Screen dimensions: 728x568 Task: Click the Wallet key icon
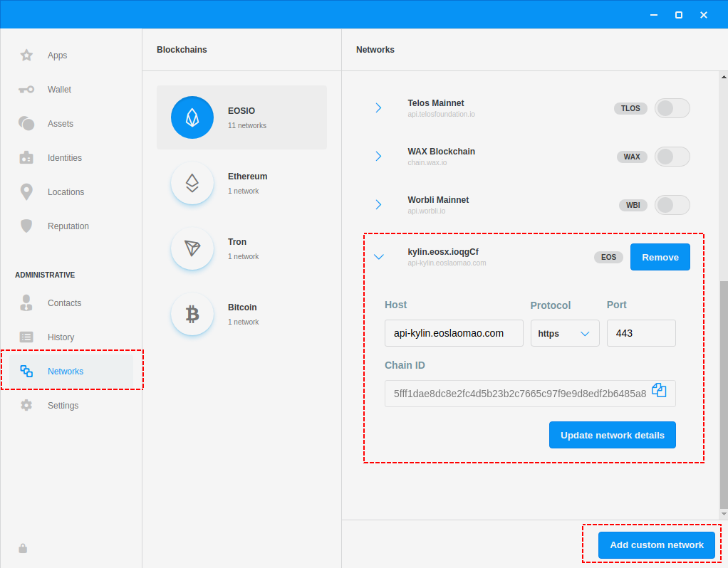tap(26, 90)
